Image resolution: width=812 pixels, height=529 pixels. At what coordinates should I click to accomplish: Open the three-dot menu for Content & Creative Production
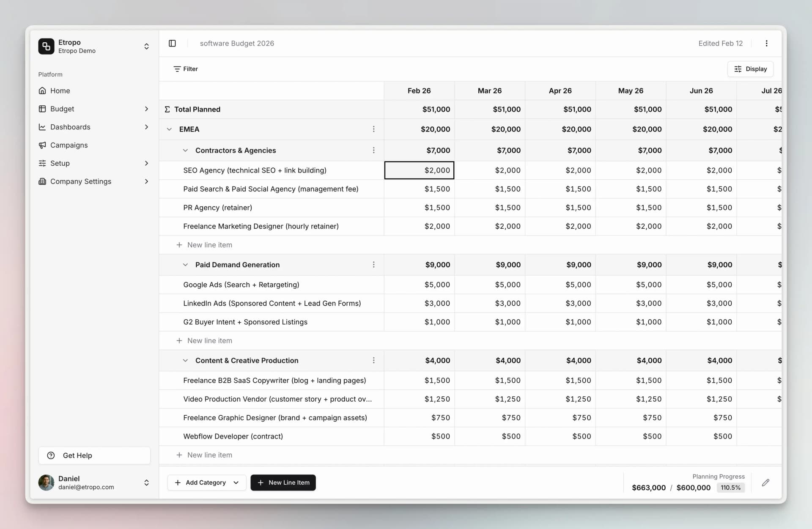tap(374, 360)
